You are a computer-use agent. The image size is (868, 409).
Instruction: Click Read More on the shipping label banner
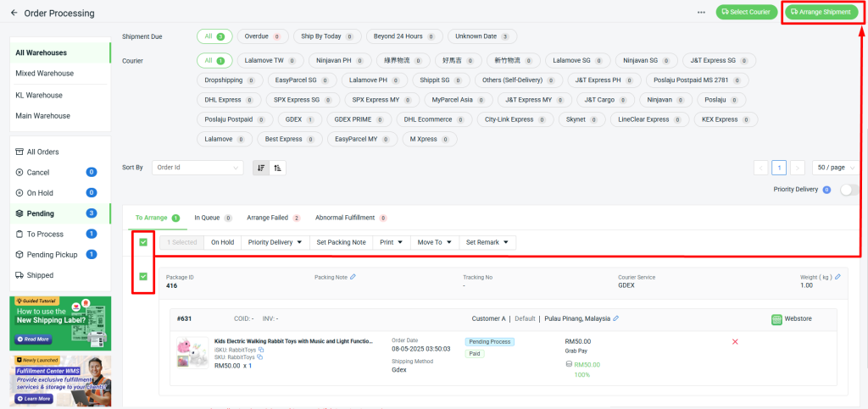pyautogui.click(x=33, y=339)
